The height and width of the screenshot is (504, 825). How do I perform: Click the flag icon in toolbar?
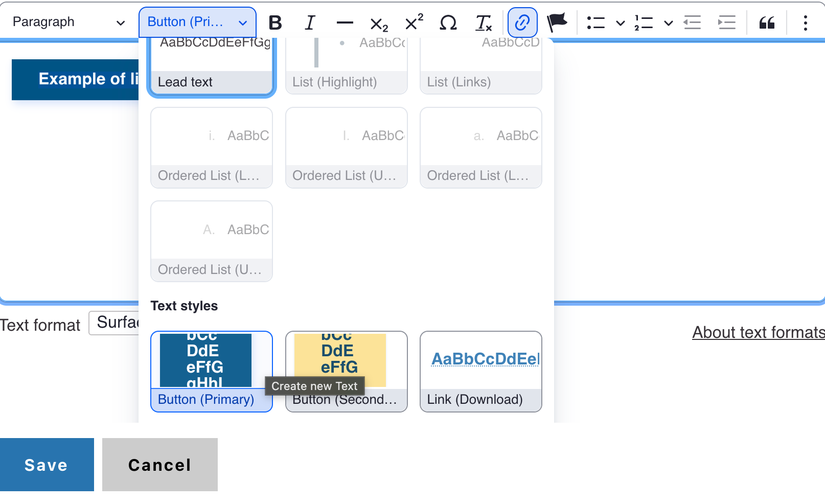click(557, 22)
